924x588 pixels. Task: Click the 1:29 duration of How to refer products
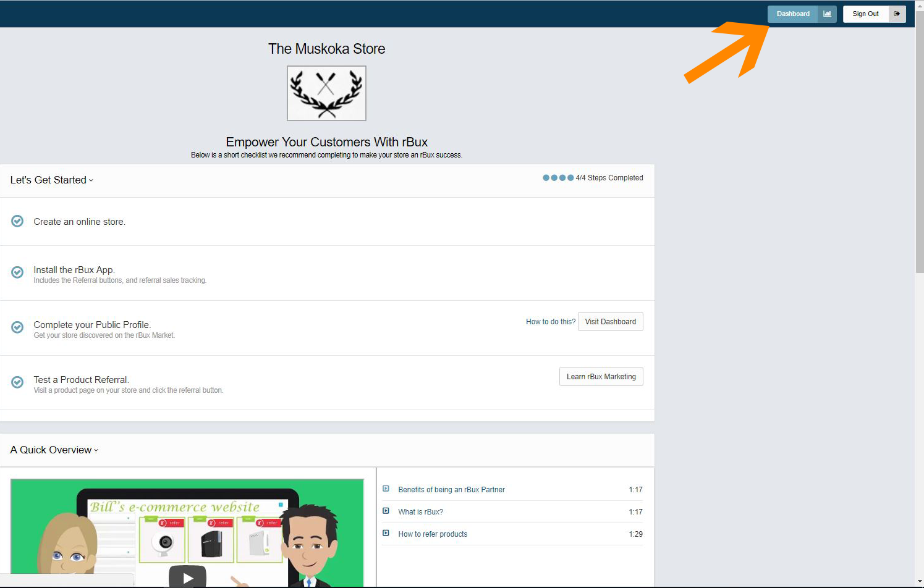[x=635, y=534]
